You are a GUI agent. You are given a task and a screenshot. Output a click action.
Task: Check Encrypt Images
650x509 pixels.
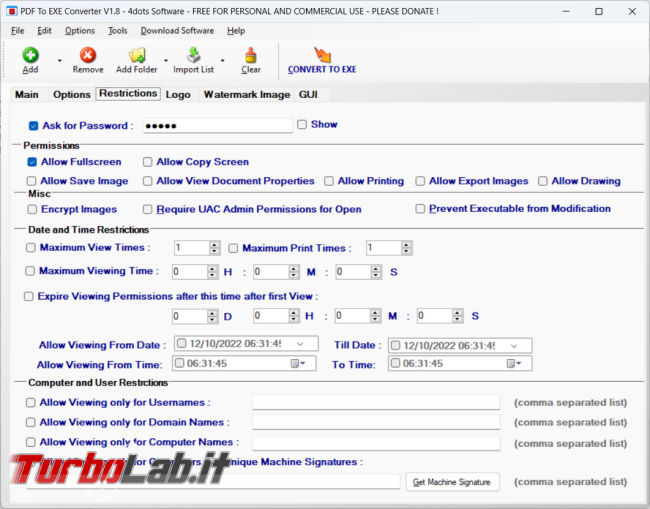point(32,209)
